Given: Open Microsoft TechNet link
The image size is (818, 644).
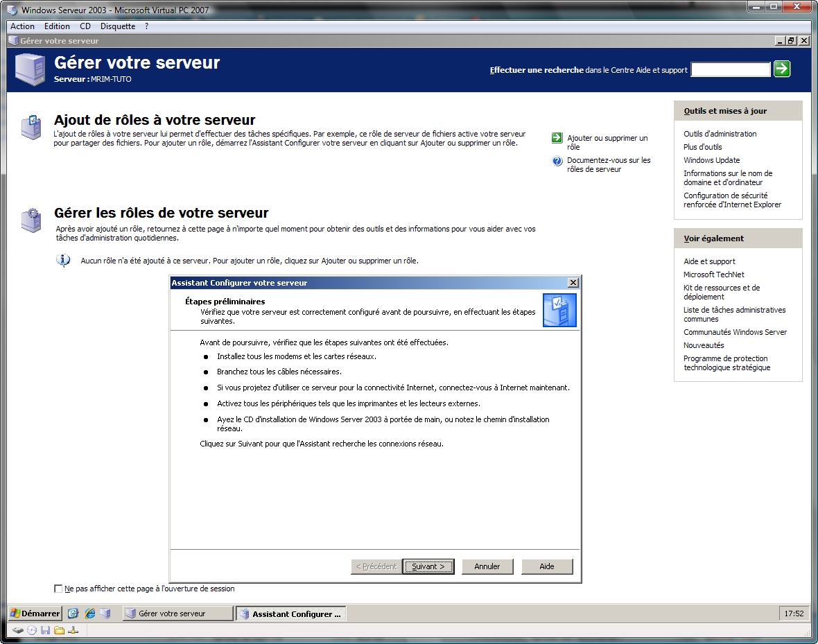Looking at the screenshot, I should [x=713, y=275].
